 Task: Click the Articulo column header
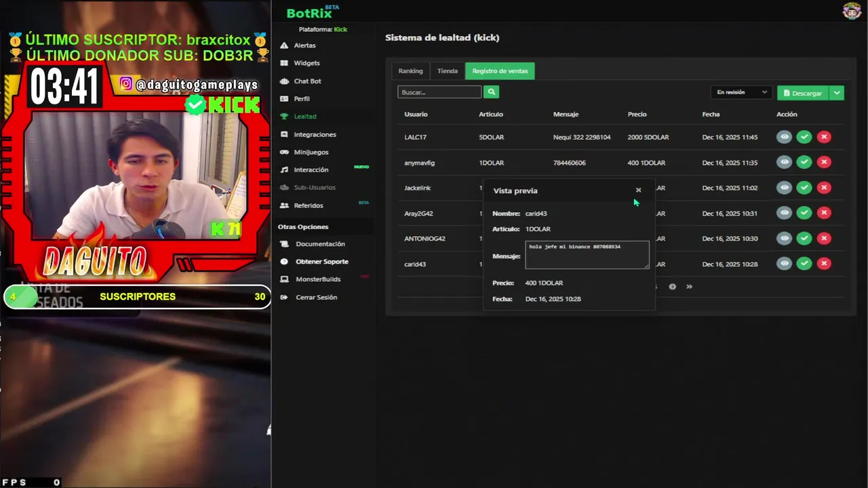491,115
